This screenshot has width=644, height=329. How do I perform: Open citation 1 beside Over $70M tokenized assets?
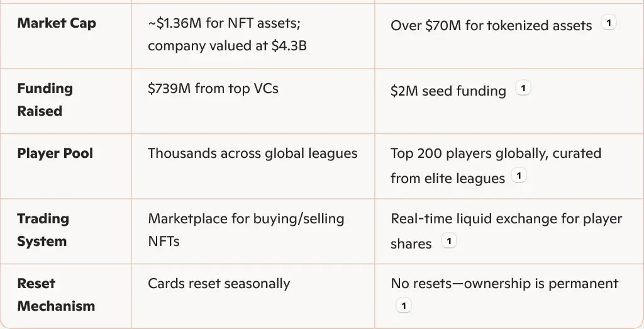pyautogui.click(x=609, y=23)
